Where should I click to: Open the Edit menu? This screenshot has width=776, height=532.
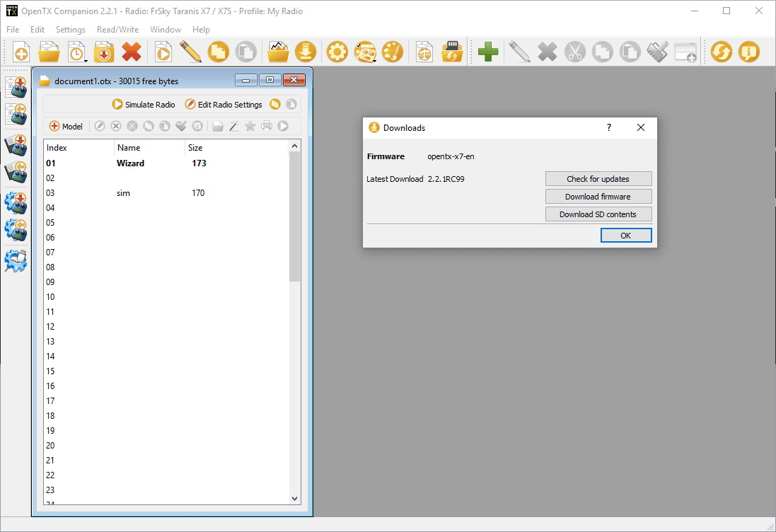pos(37,30)
